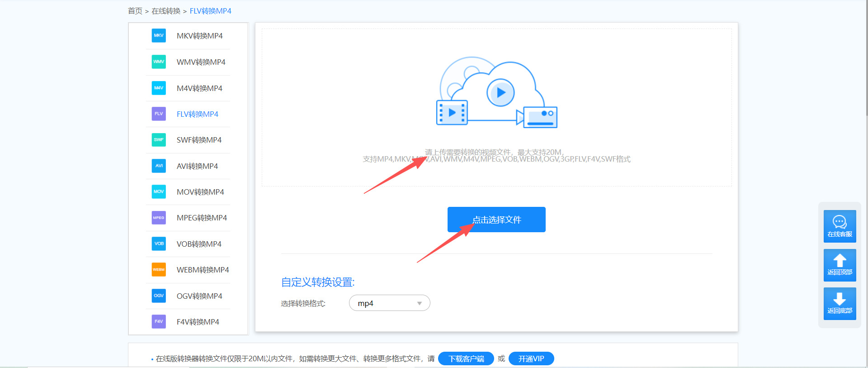Select WMV转换MP4 in the sidebar

point(201,62)
